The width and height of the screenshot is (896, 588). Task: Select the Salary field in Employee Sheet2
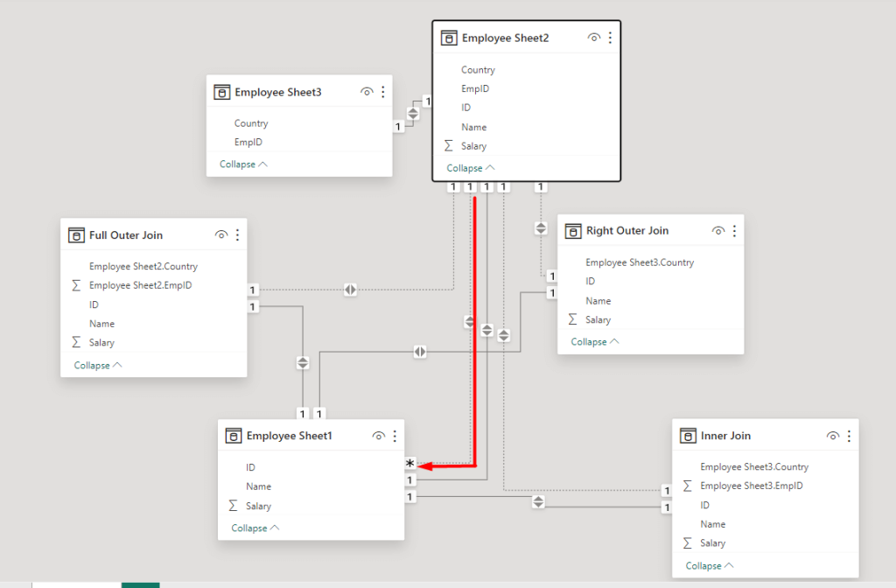click(474, 146)
